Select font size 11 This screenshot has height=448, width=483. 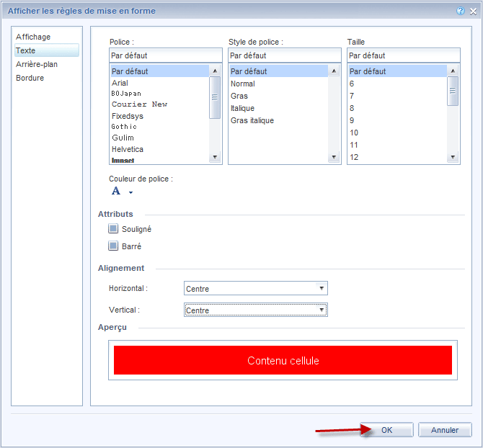point(397,145)
